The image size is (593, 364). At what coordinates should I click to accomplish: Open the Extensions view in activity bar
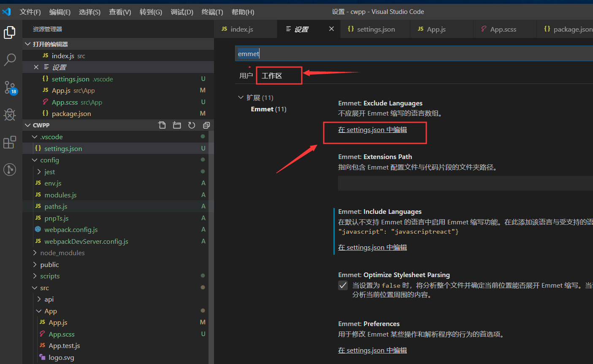(x=10, y=142)
